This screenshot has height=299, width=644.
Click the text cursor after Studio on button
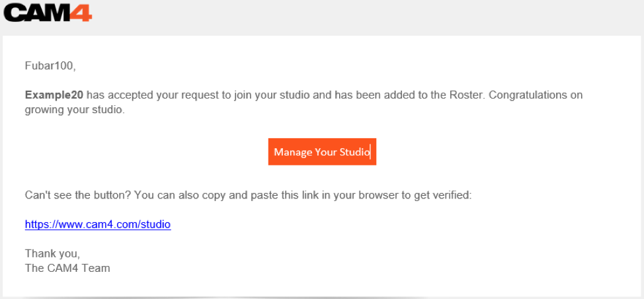pyautogui.click(x=370, y=152)
